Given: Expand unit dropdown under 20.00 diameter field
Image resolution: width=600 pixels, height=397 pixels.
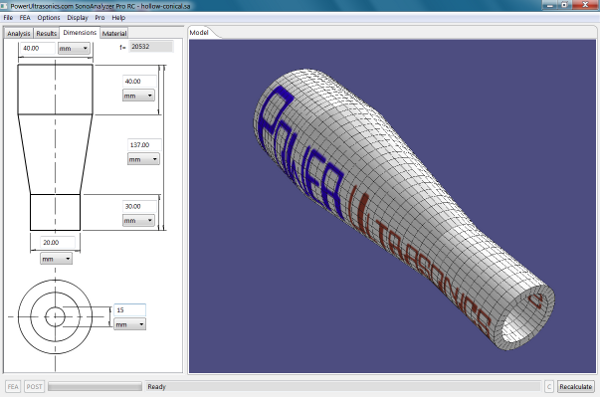Looking at the screenshot, I should [x=56, y=259].
